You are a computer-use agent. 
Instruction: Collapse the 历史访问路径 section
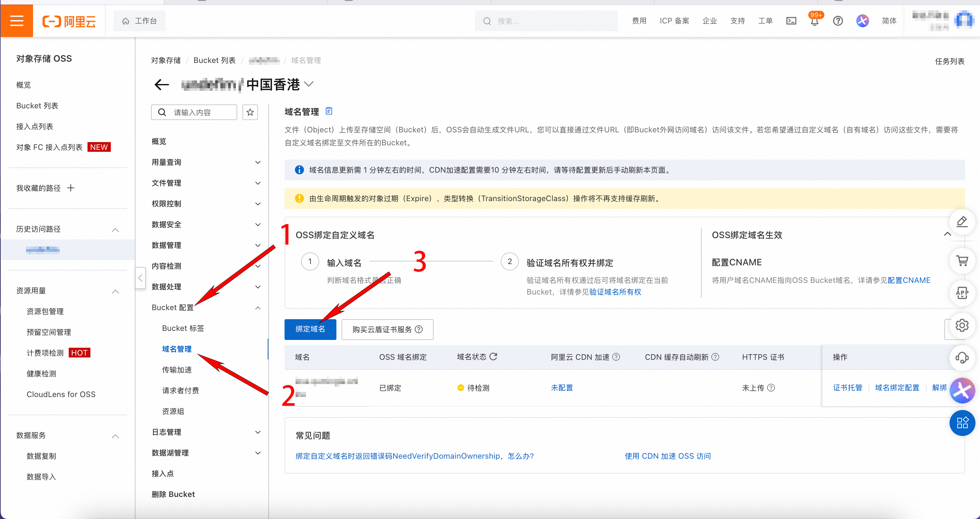pos(115,230)
